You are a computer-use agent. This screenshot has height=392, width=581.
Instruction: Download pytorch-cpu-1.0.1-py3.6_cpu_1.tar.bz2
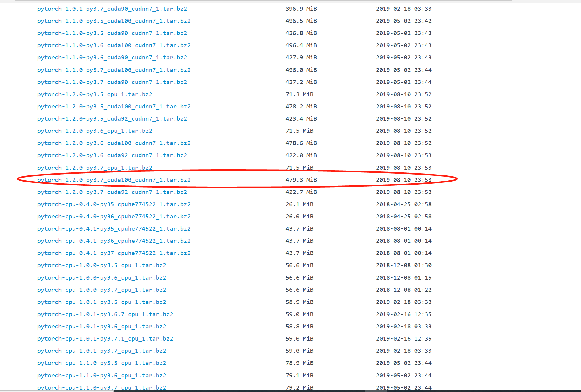tap(102, 327)
